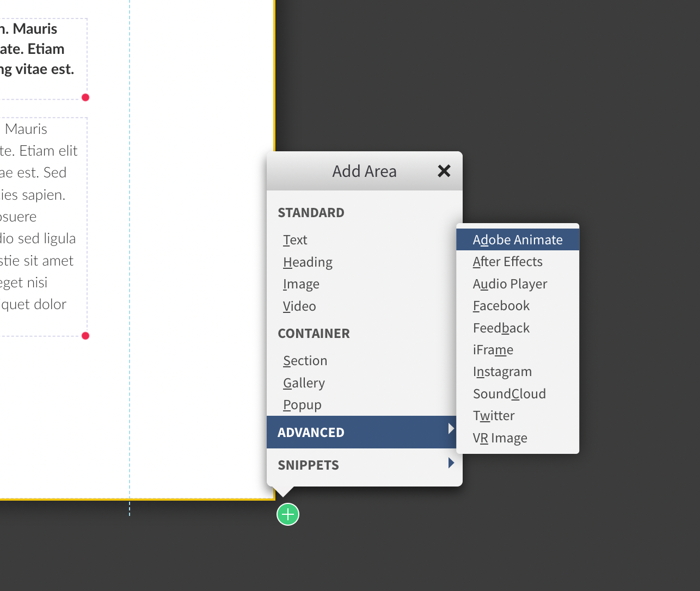The image size is (700, 591).
Task: Select the iFrame option
Action: [x=493, y=350]
